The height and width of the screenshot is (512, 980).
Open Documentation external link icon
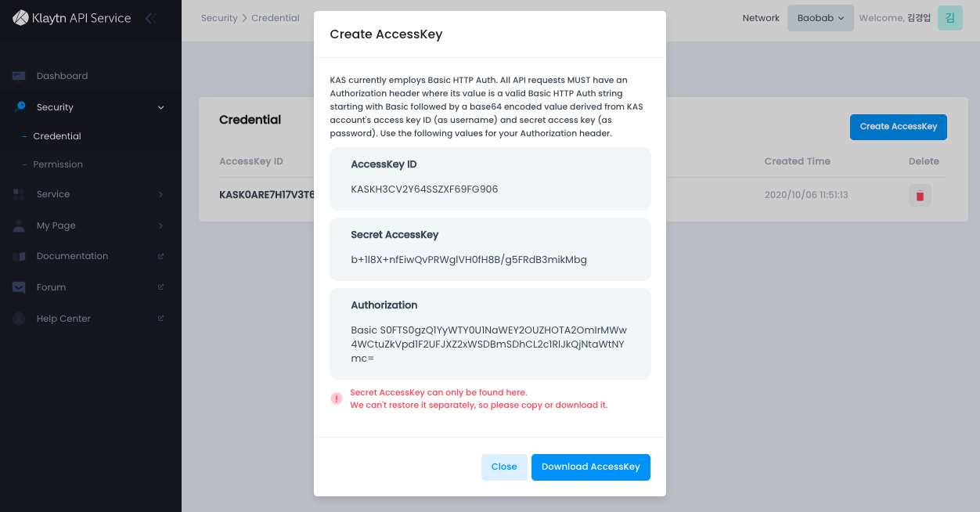(x=160, y=256)
